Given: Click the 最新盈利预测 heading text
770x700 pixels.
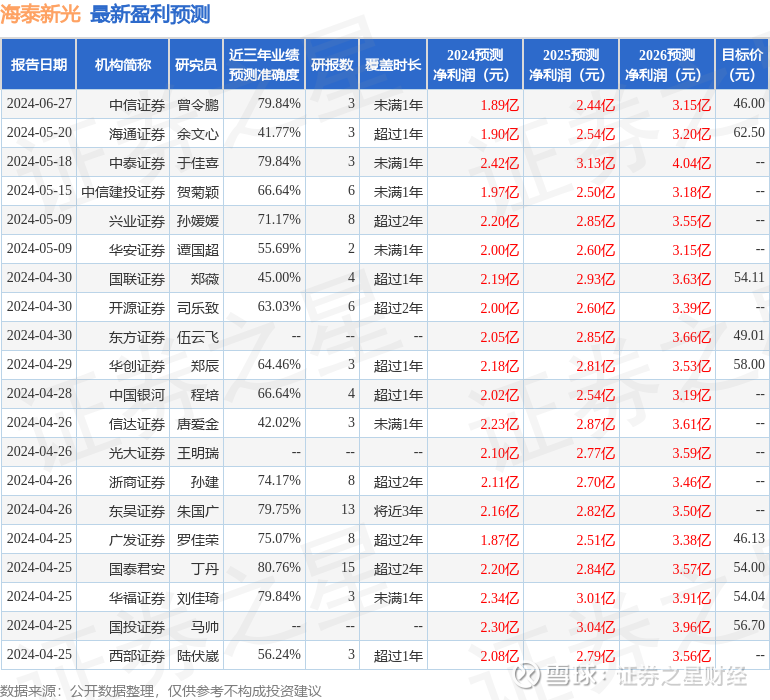Looking at the screenshot, I should point(150,14).
